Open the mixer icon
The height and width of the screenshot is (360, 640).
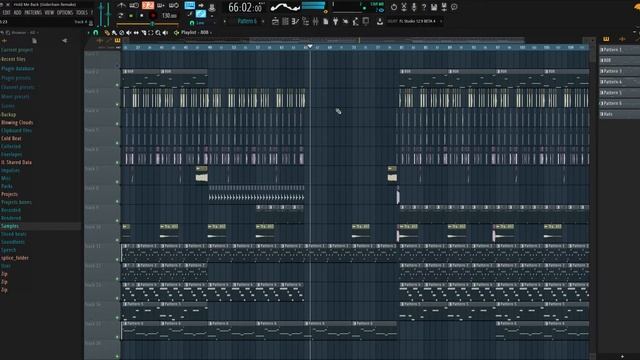(316, 21)
